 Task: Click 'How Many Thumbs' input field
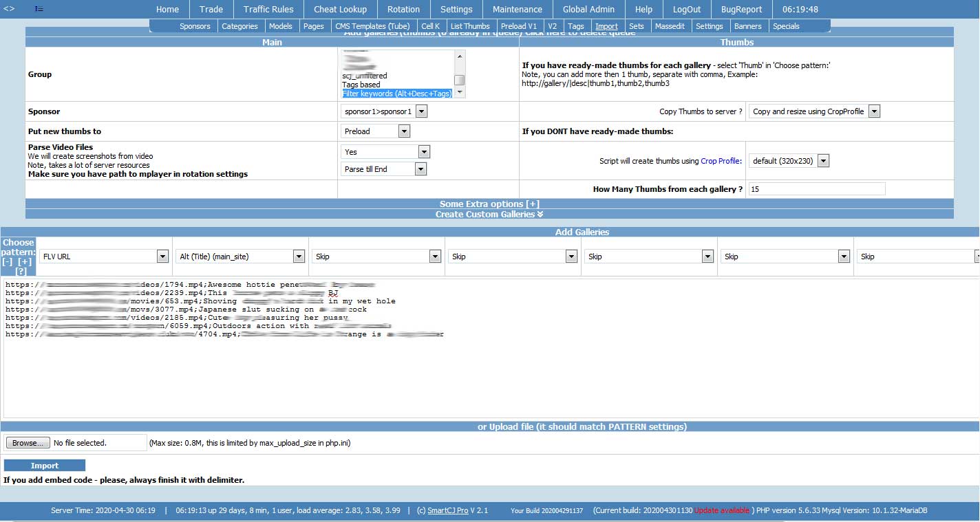click(x=817, y=189)
